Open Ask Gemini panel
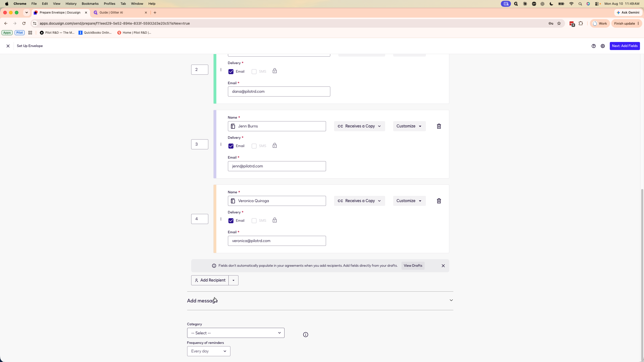This screenshot has height=362, width=644. [x=628, y=13]
